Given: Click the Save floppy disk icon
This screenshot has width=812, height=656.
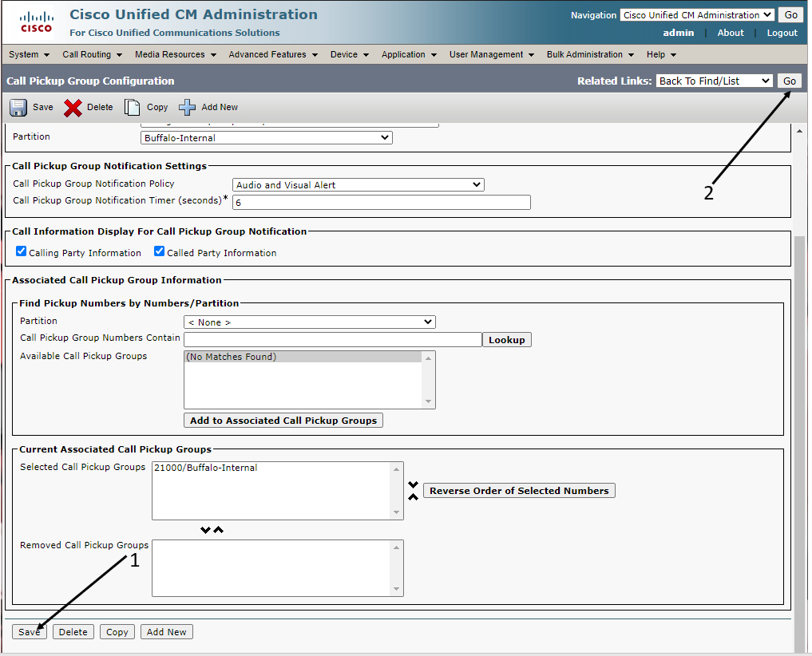Looking at the screenshot, I should pos(18,107).
